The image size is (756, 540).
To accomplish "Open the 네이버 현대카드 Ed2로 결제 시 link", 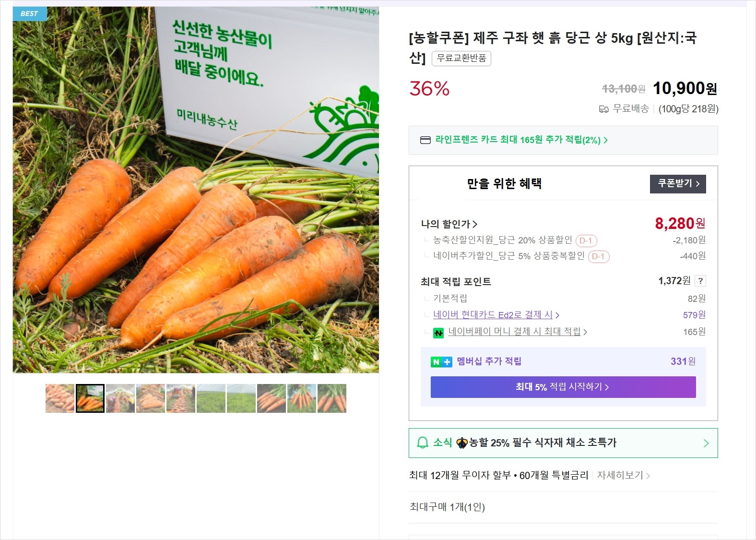I will pos(496,315).
